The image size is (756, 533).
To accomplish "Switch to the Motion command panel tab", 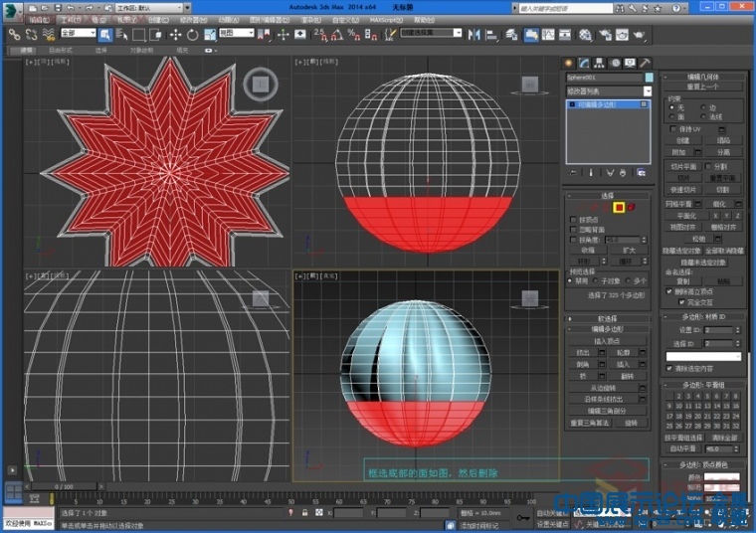I will point(615,63).
